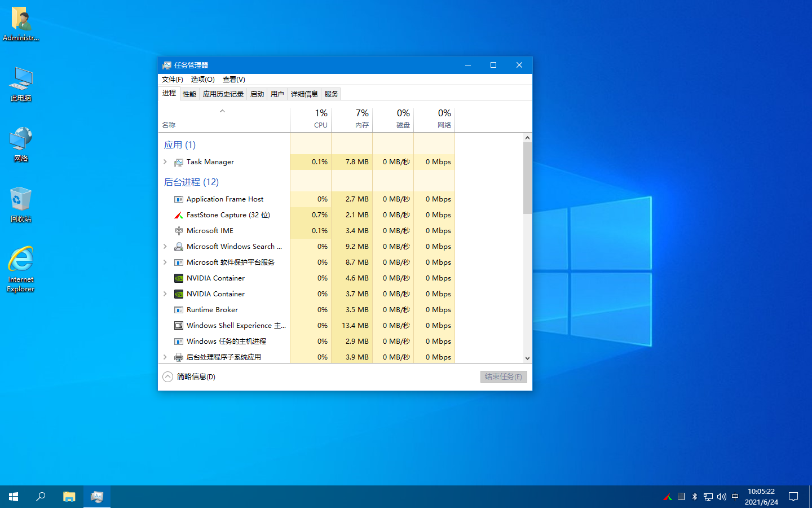
Task: Select the Internet Explorer desktop icon
Action: pos(21,269)
